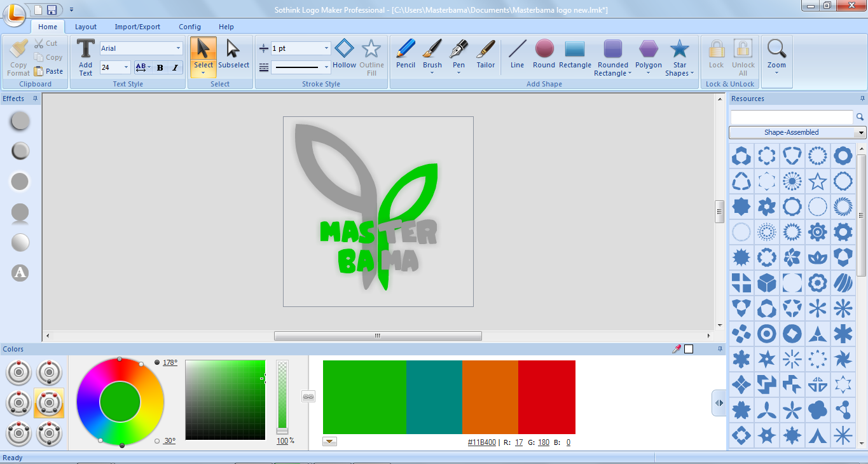This screenshot has height=464, width=868.
Task: Toggle Hollow stroke style
Action: click(x=344, y=56)
